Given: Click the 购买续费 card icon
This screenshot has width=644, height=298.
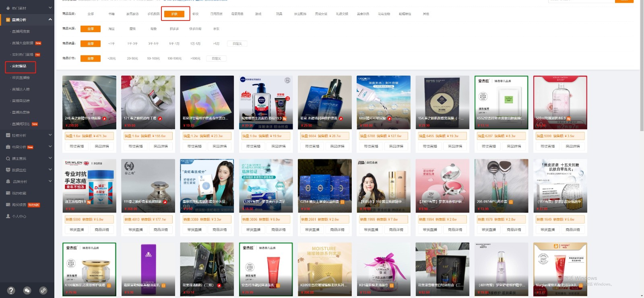Looking at the screenshot, I should pos(8,205).
